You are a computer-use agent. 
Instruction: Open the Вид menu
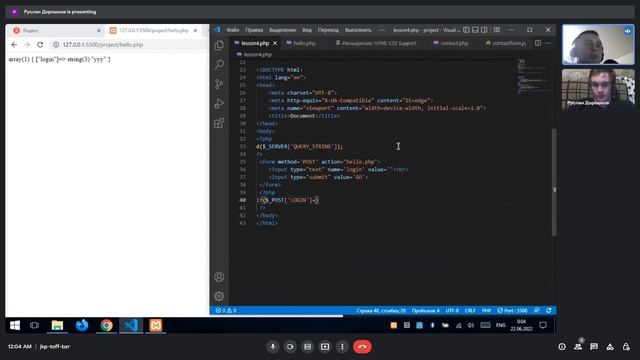pyautogui.click(x=307, y=30)
